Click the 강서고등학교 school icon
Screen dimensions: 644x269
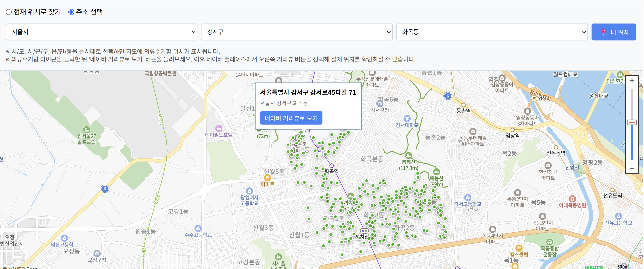pyautogui.click(x=467, y=197)
